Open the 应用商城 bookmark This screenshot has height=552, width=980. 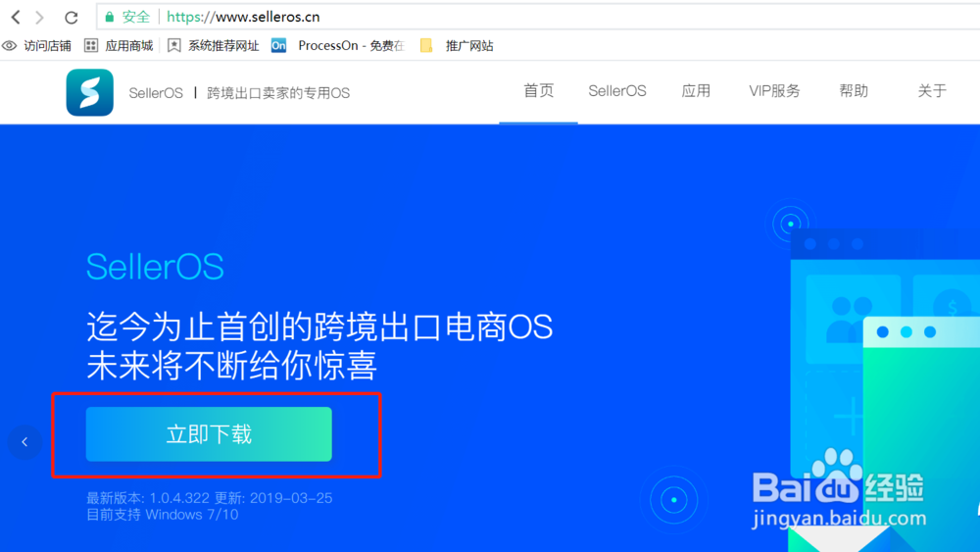(x=119, y=46)
